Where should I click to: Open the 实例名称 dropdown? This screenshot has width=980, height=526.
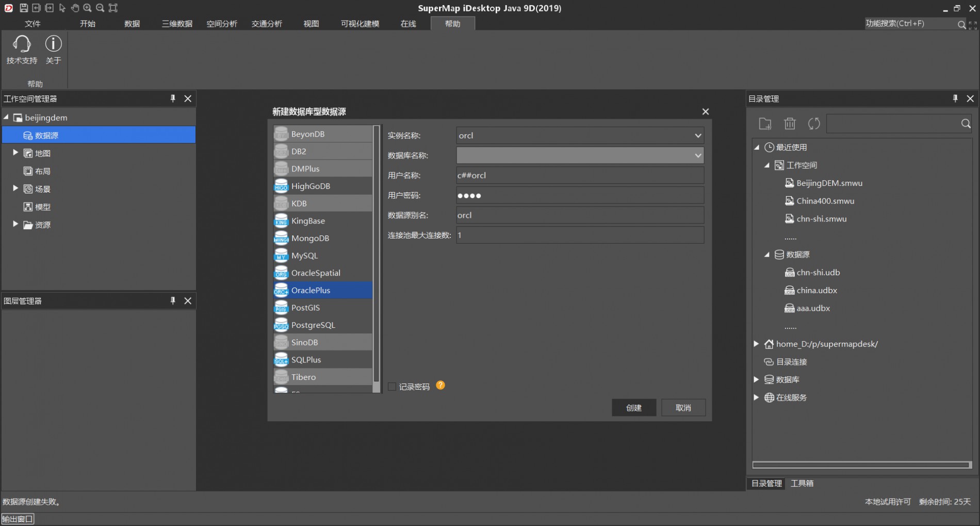pos(698,135)
